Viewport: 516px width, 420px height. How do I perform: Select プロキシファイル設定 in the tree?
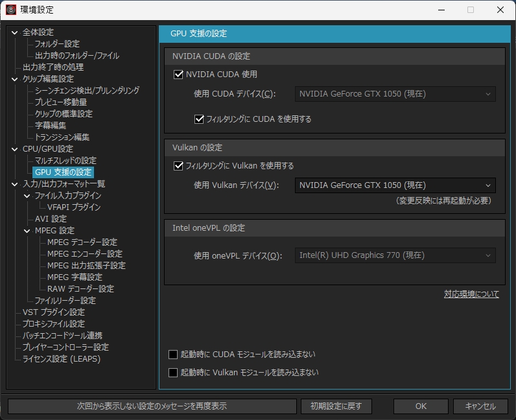pyautogui.click(x=54, y=324)
